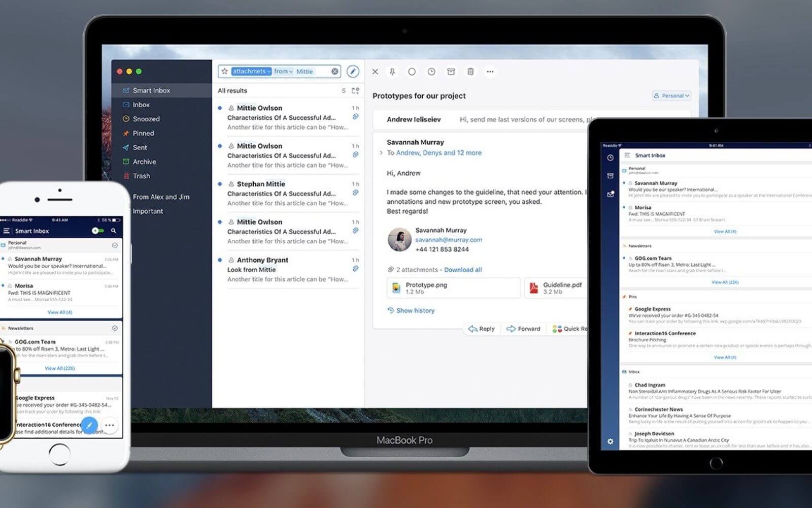Click the 'Andrew, Denys and 12 more' recipients link

(438, 152)
